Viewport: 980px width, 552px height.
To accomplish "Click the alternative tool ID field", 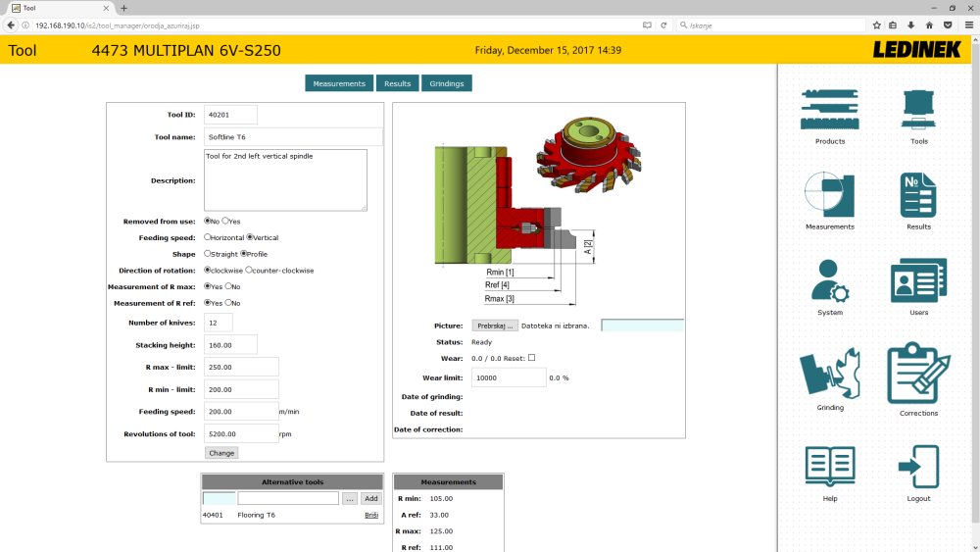I will (219, 498).
